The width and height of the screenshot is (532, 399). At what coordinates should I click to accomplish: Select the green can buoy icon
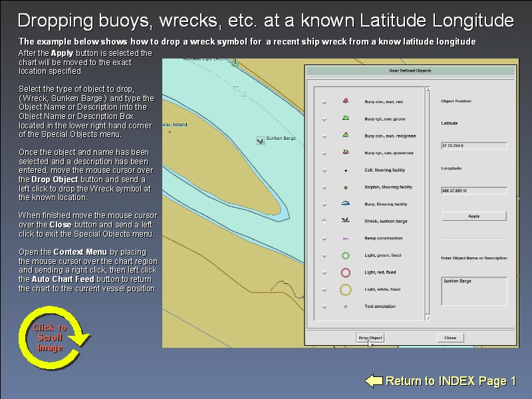click(x=346, y=118)
